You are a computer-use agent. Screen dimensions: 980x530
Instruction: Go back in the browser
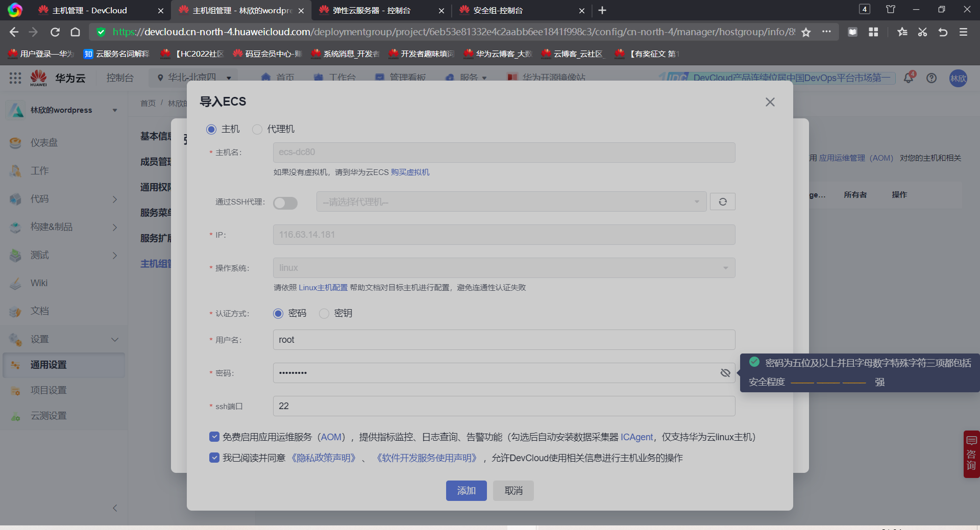point(14,32)
